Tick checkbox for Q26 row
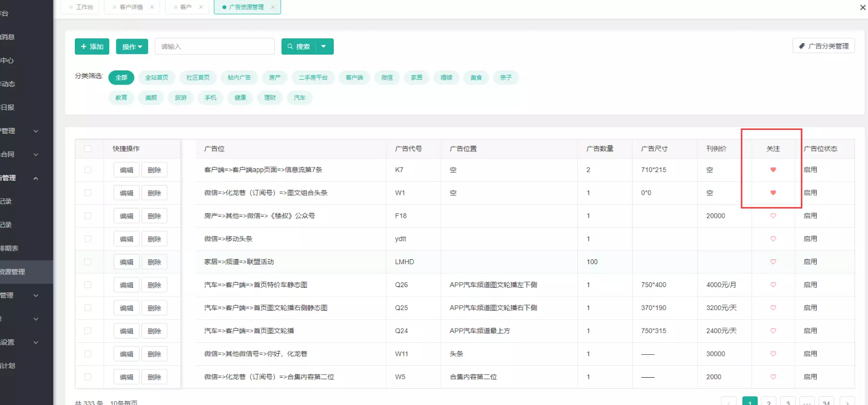The height and width of the screenshot is (405, 868). [x=88, y=284]
